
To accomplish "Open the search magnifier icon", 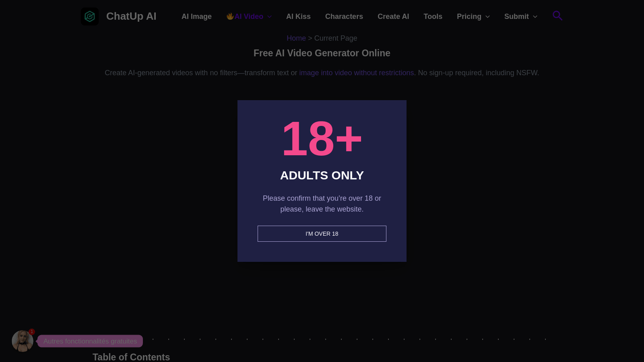I will point(557,16).
